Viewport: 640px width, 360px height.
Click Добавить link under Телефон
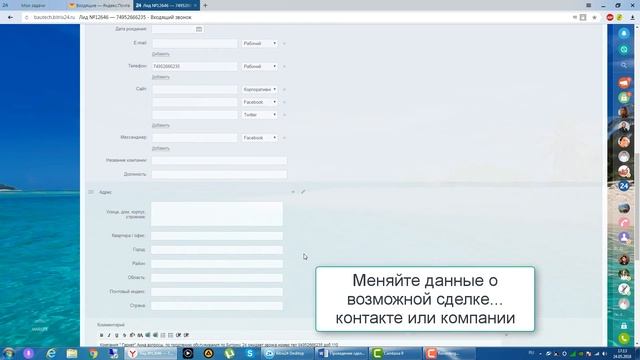(x=160, y=77)
